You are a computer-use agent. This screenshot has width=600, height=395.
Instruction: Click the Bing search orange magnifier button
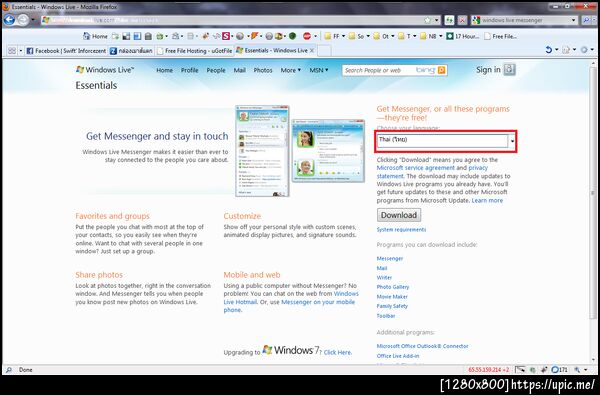coord(442,70)
